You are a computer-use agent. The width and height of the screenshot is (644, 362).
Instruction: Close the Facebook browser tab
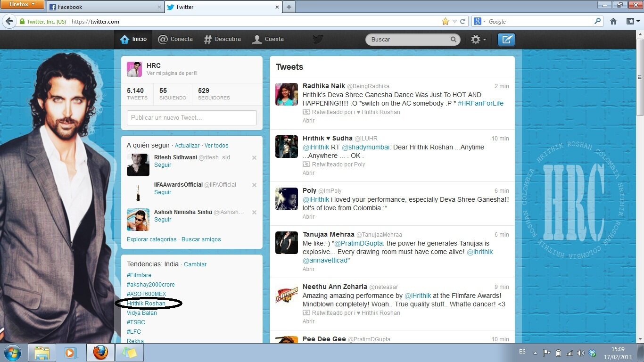point(159,7)
